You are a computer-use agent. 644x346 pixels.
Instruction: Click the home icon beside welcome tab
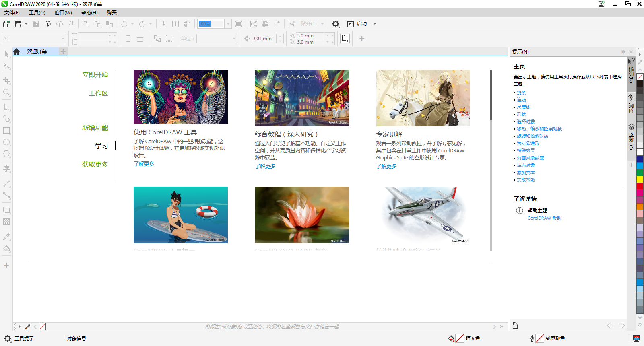[x=17, y=51]
